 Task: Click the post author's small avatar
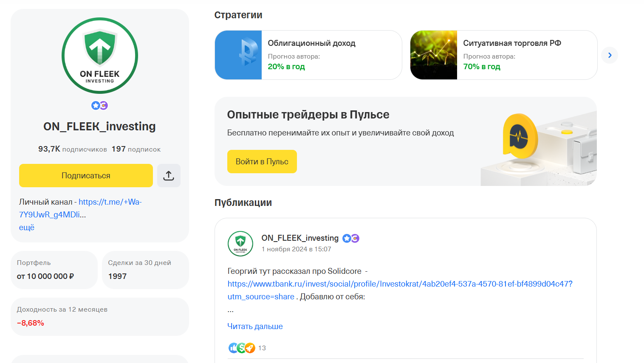coord(240,244)
